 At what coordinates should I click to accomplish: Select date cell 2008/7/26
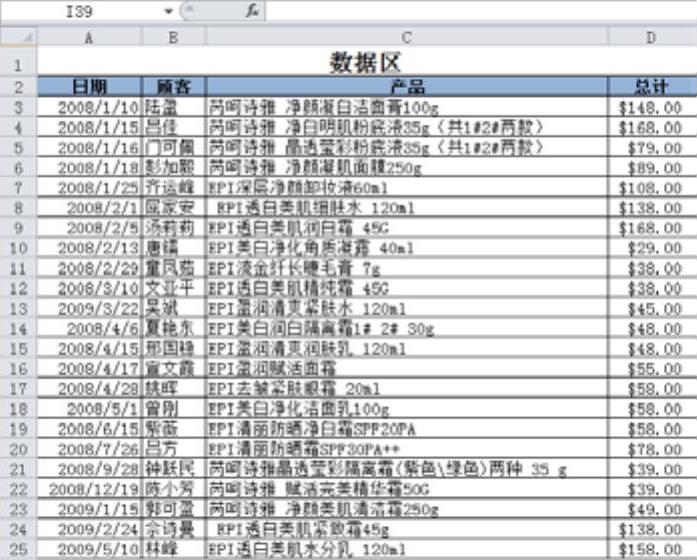(x=89, y=449)
